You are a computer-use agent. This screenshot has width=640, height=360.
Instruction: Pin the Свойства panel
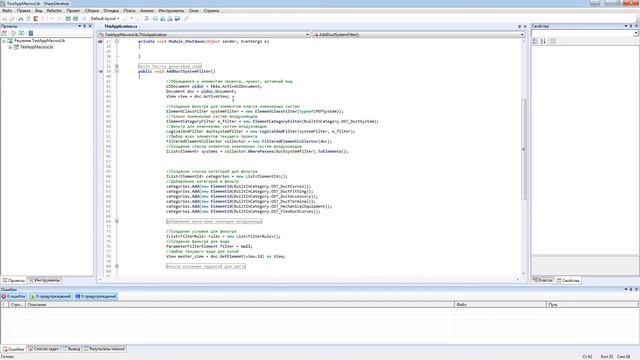point(631,26)
